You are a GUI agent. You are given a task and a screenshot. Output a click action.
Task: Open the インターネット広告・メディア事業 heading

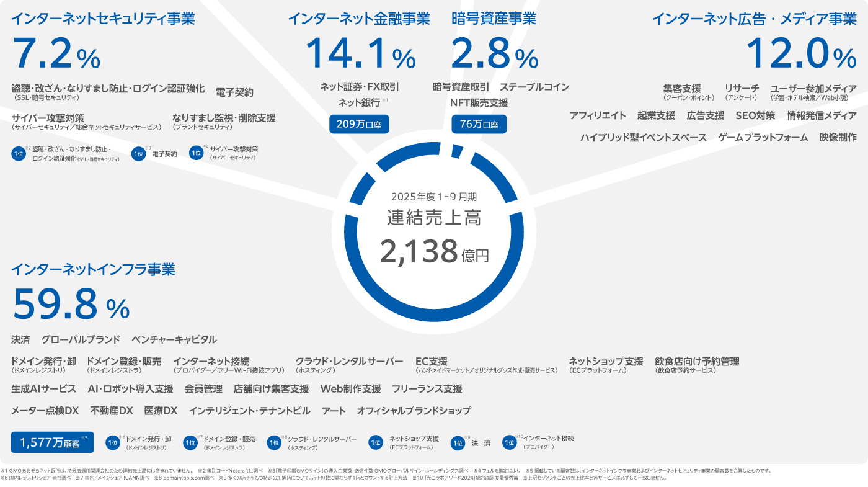tap(754, 19)
